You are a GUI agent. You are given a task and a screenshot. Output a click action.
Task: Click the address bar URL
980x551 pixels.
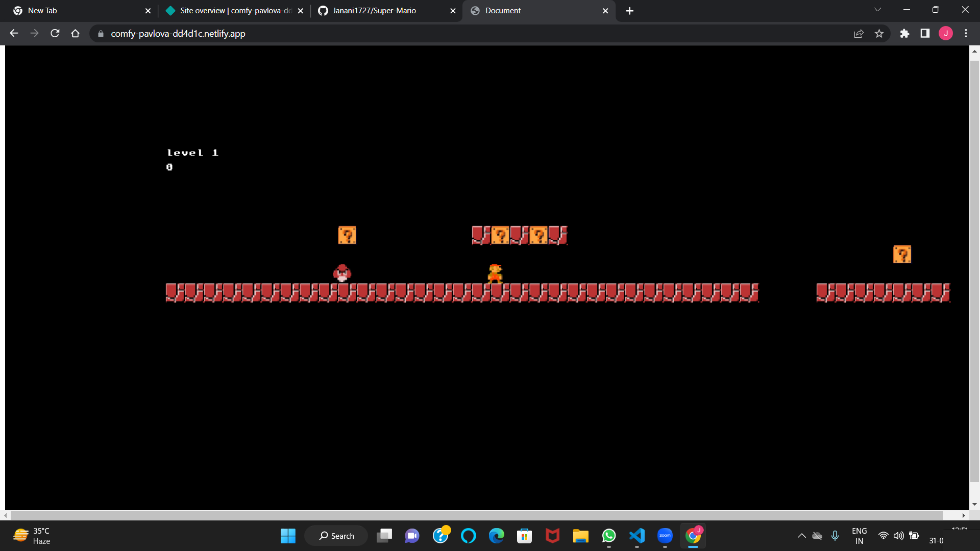[x=178, y=34]
